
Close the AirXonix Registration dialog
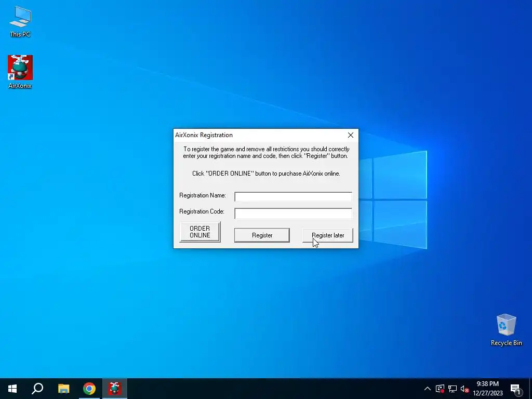click(x=351, y=135)
